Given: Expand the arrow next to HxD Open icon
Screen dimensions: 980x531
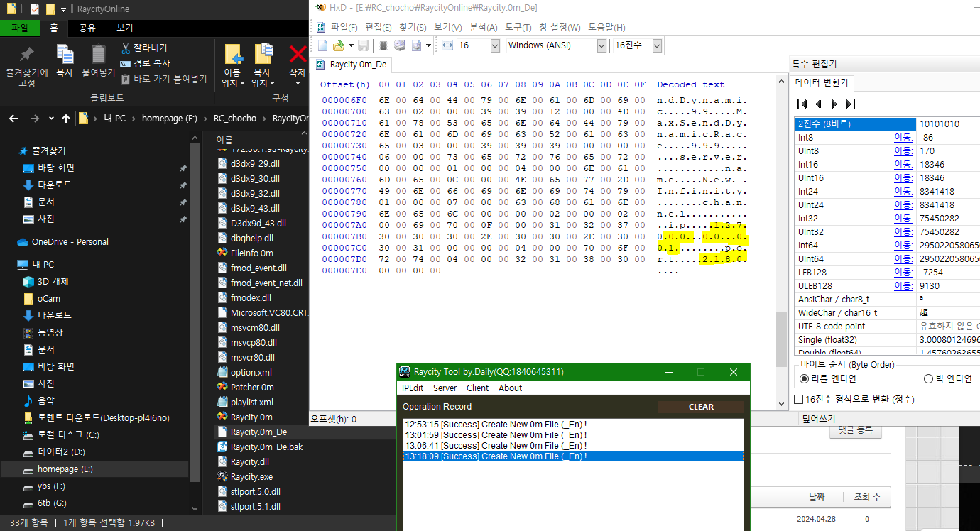Looking at the screenshot, I should (350, 45).
